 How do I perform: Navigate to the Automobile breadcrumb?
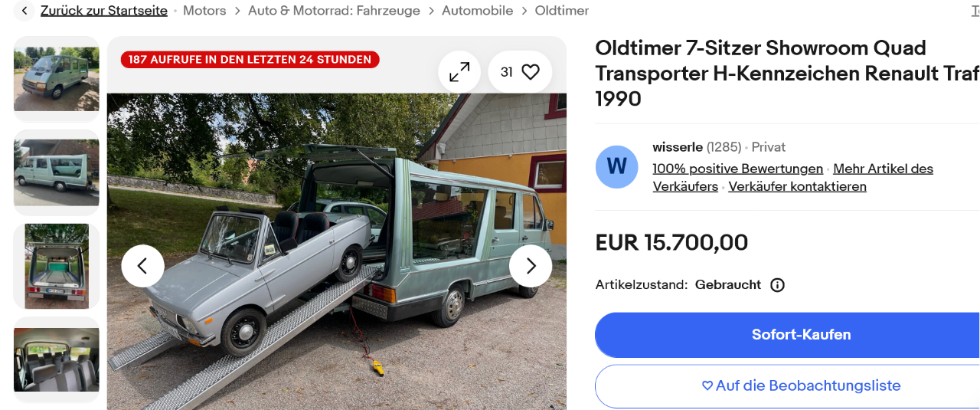pos(477,11)
